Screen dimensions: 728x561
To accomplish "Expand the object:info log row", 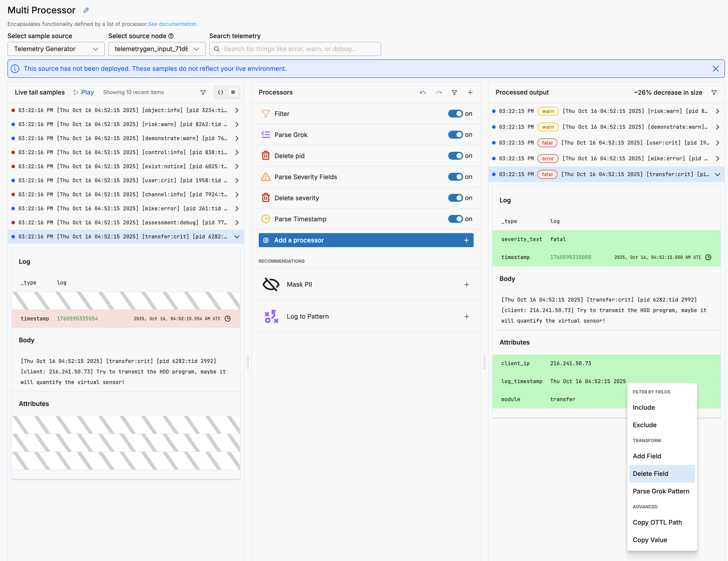I will tap(237, 110).
